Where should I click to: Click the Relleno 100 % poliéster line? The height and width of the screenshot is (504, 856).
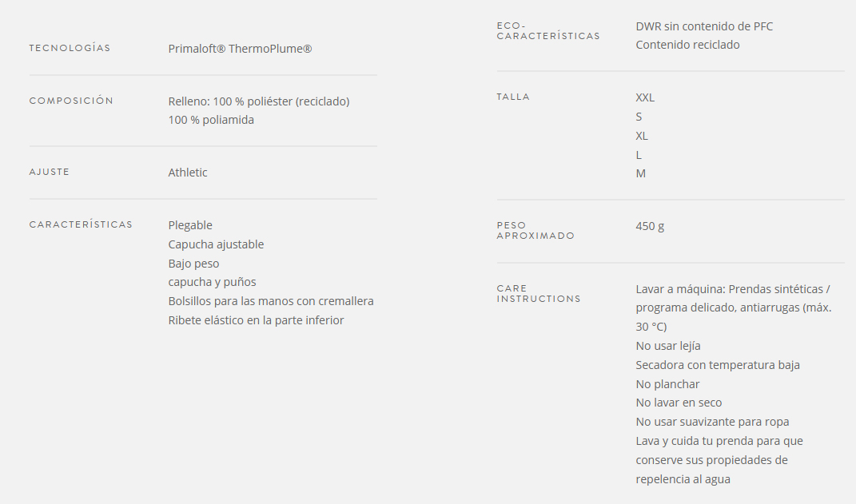(259, 101)
